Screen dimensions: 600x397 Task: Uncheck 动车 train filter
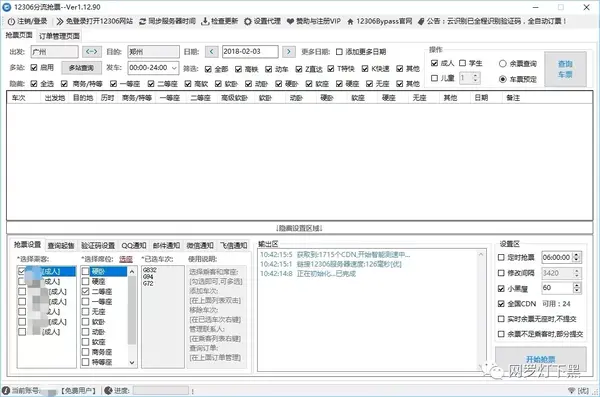click(x=269, y=69)
